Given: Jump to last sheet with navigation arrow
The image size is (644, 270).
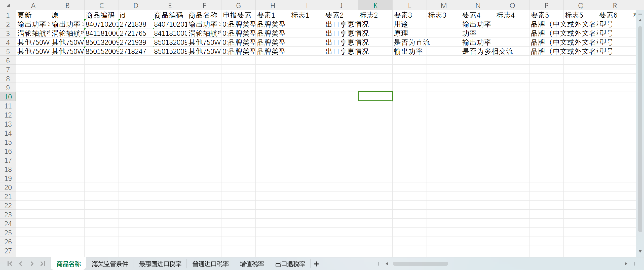Looking at the screenshot, I should coord(43,264).
